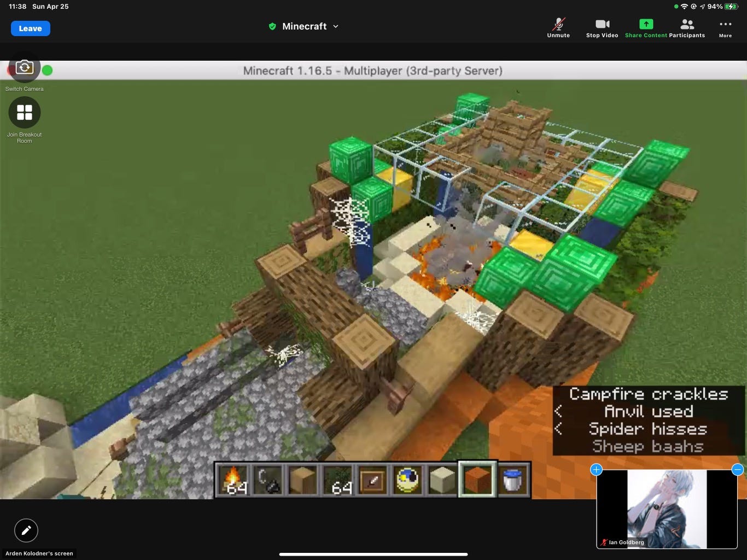Tap the 11:38 clock in status bar
The height and width of the screenshot is (560, 747).
point(17,7)
